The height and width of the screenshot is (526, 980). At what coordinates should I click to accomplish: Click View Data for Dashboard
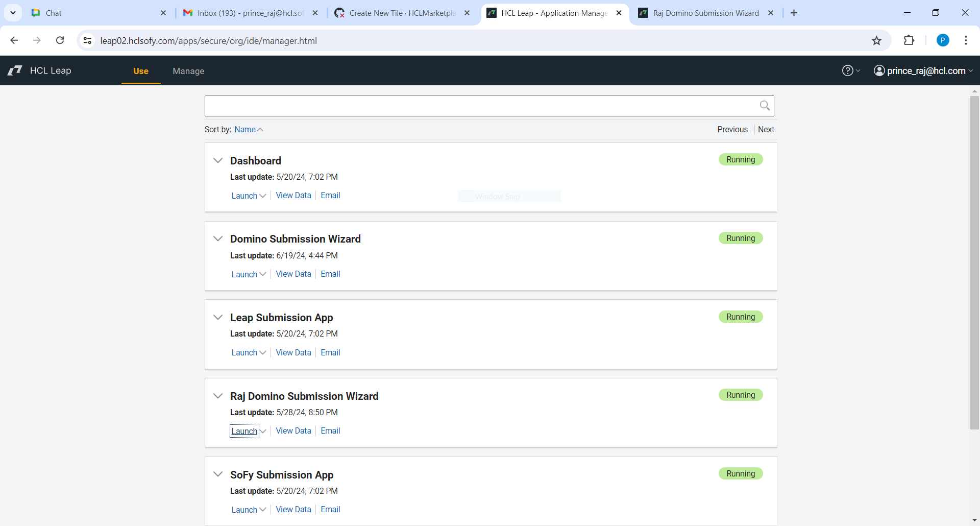pyautogui.click(x=293, y=195)
